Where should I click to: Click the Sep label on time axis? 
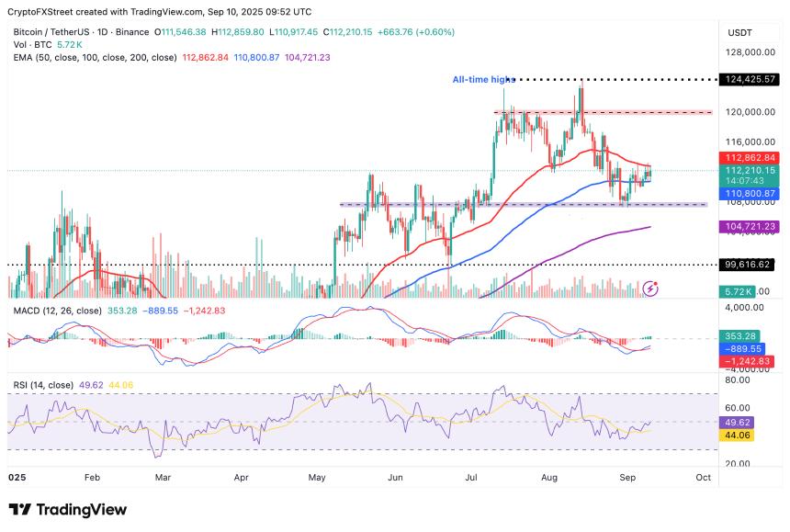coord(627,478)
